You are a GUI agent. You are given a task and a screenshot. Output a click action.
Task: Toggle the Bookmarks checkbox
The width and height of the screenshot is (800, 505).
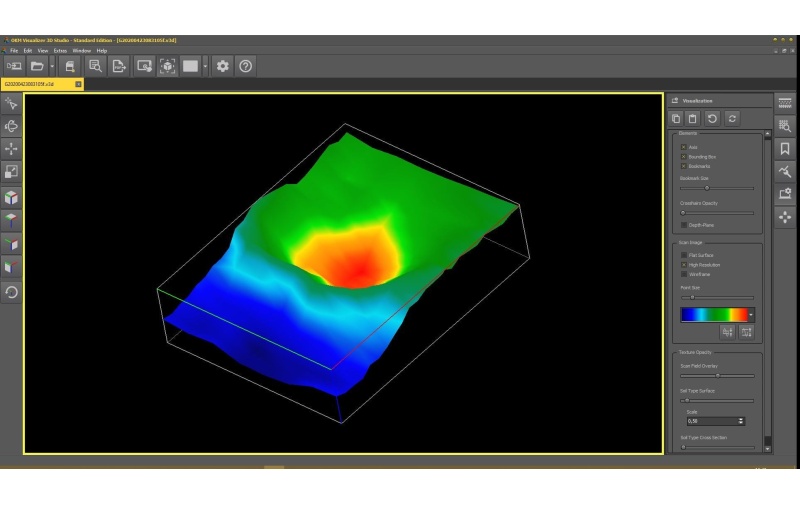click(x=684, y=166)
